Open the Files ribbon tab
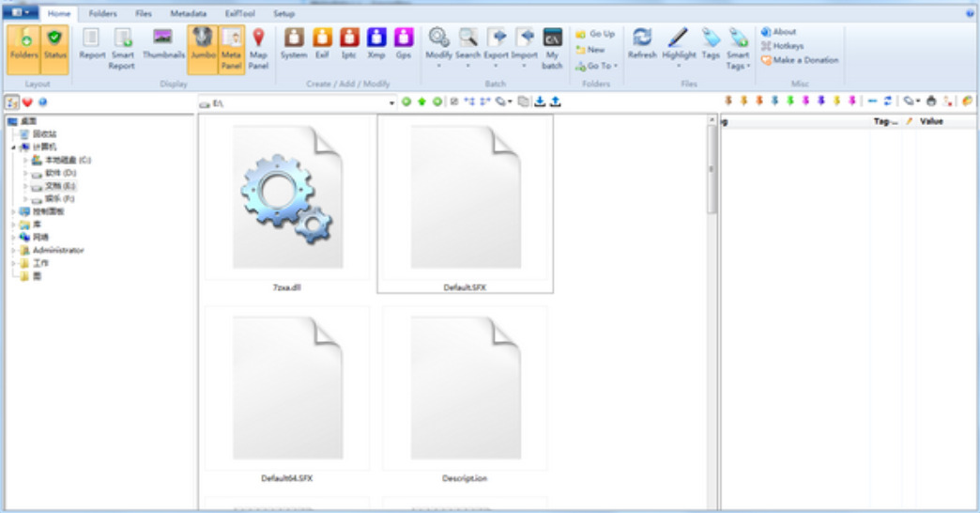Image resolution: width=980 pixels, height=513 pixels. 143,13
